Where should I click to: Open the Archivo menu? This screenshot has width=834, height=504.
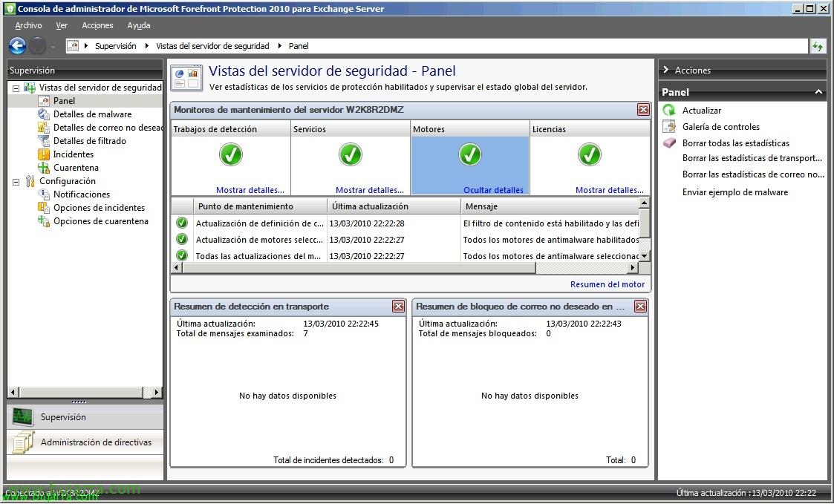pos(28,25)
